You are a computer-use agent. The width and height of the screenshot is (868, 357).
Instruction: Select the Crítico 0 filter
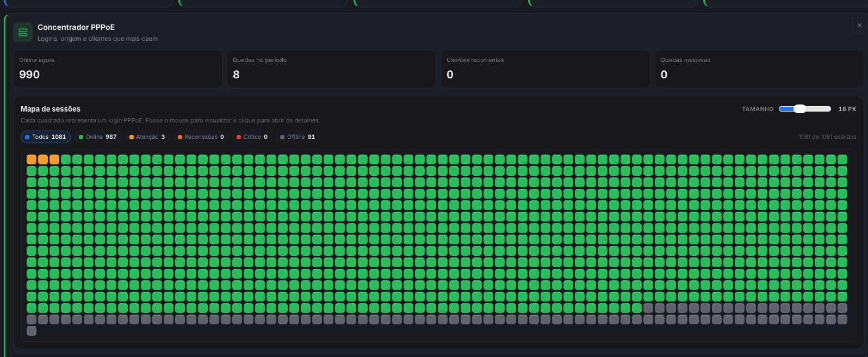pos(252,137)
